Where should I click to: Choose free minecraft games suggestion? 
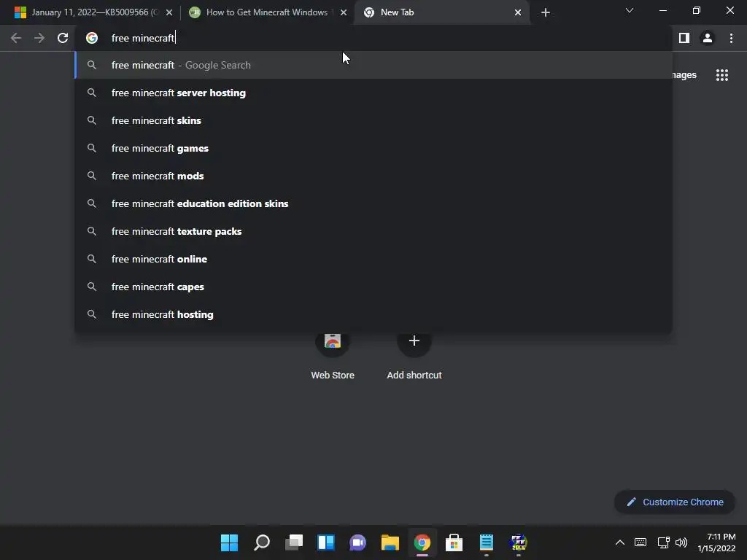click(373, 148)
